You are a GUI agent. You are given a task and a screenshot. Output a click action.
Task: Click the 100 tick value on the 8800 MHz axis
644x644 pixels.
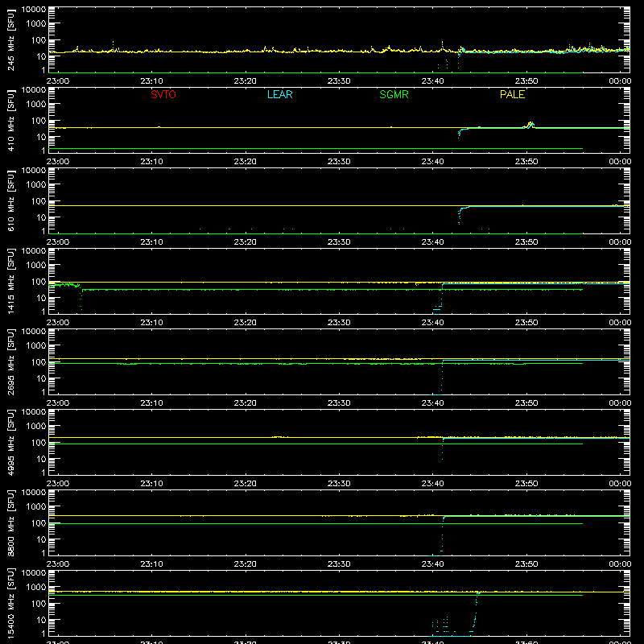click(x=39, y=523)
